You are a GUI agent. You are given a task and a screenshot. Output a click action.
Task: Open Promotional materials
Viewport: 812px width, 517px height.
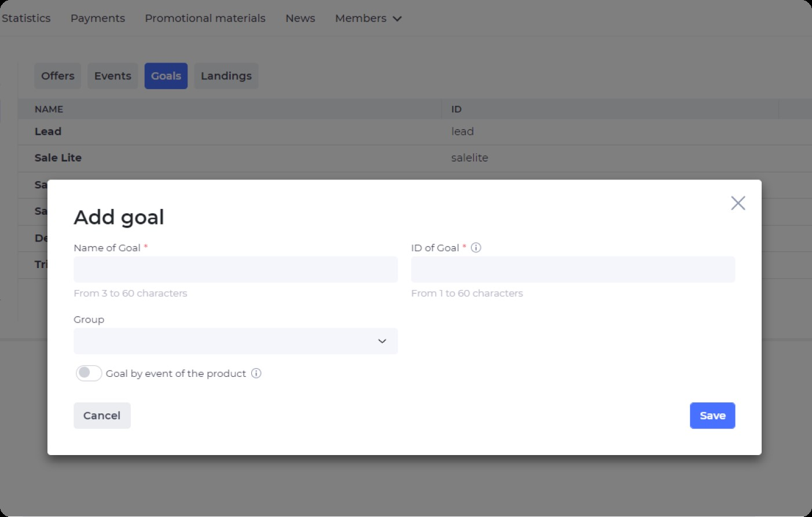205,19
